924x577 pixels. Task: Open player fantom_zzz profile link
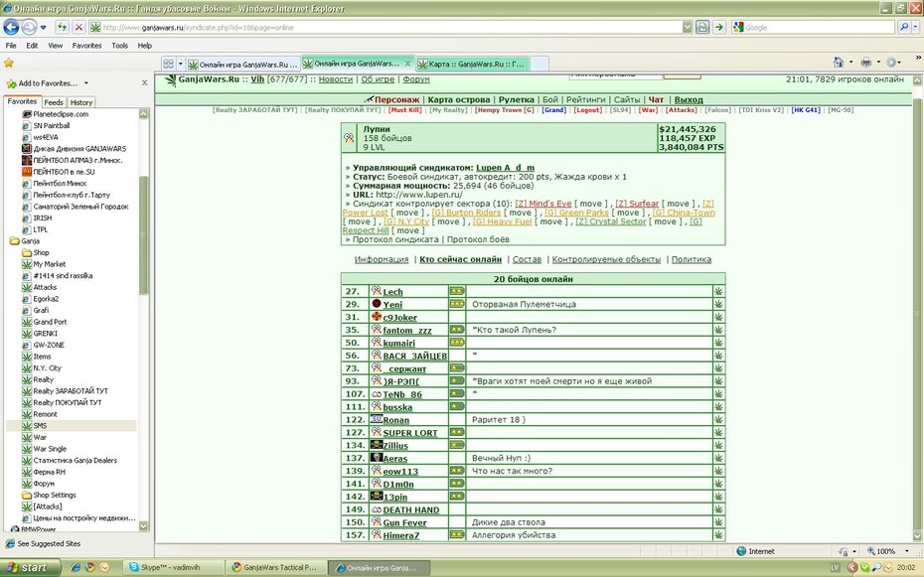click(x=407, y=331)
